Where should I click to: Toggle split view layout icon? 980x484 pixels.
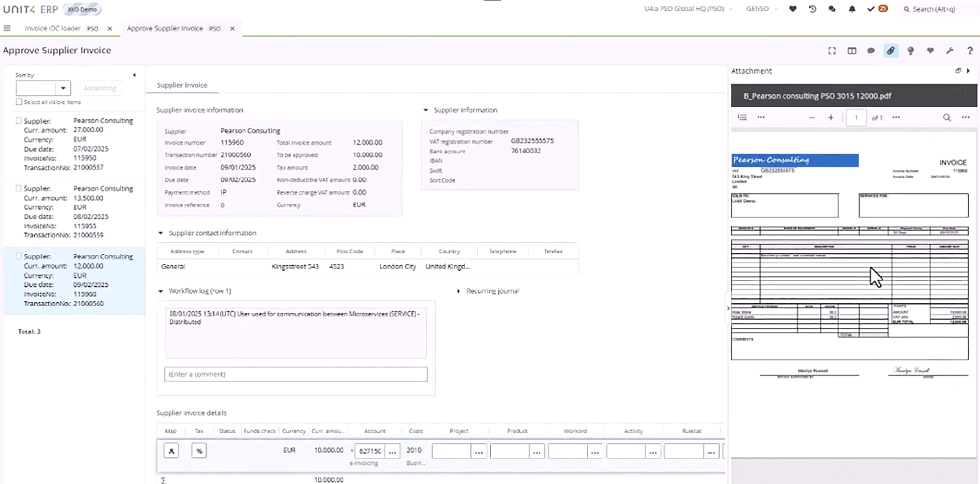[852, 51]
